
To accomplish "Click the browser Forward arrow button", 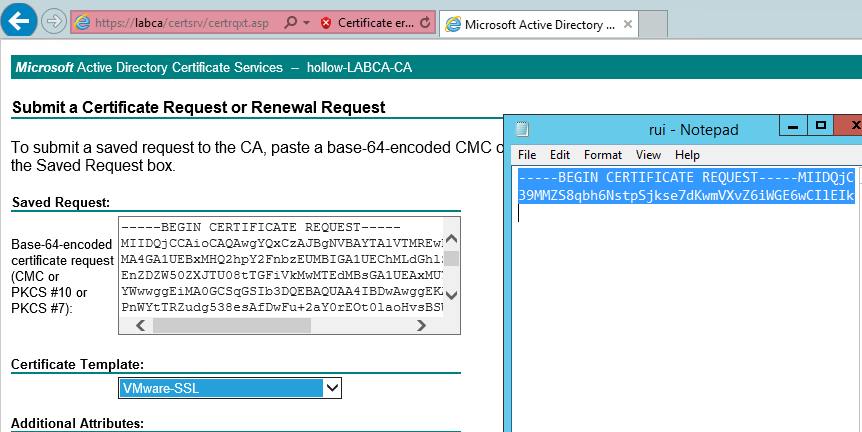I will point(54,21).
